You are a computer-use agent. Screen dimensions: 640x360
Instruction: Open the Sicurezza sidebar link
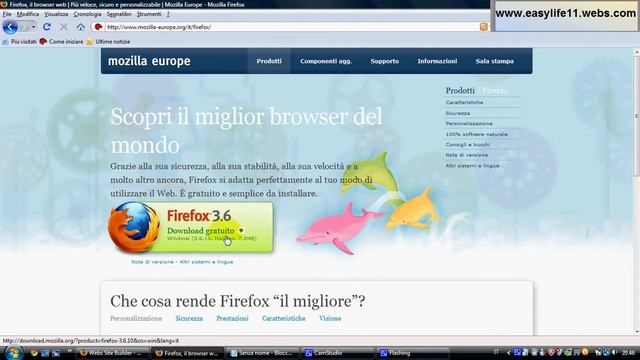458,113
